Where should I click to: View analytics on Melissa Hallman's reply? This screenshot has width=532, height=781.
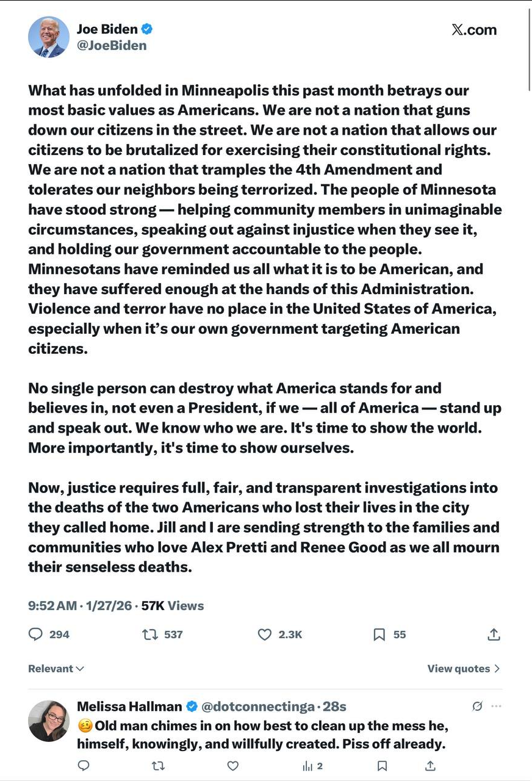tap(311, 766)
